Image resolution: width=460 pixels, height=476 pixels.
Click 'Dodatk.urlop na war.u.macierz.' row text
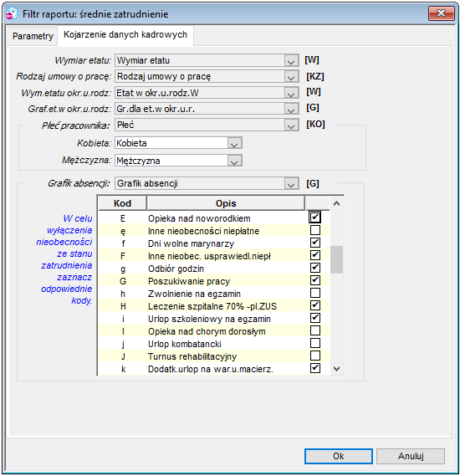211,369
